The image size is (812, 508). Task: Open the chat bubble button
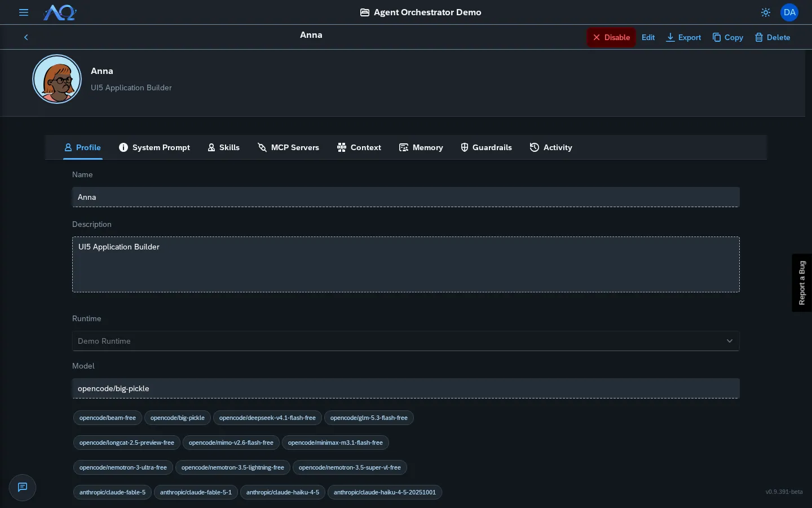(x=23, y=487)
